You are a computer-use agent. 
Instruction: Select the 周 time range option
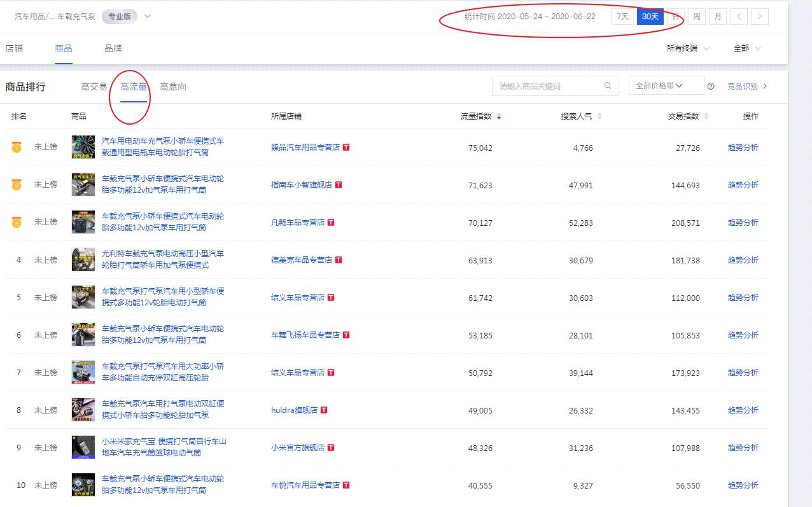click(x=697, y=17)
